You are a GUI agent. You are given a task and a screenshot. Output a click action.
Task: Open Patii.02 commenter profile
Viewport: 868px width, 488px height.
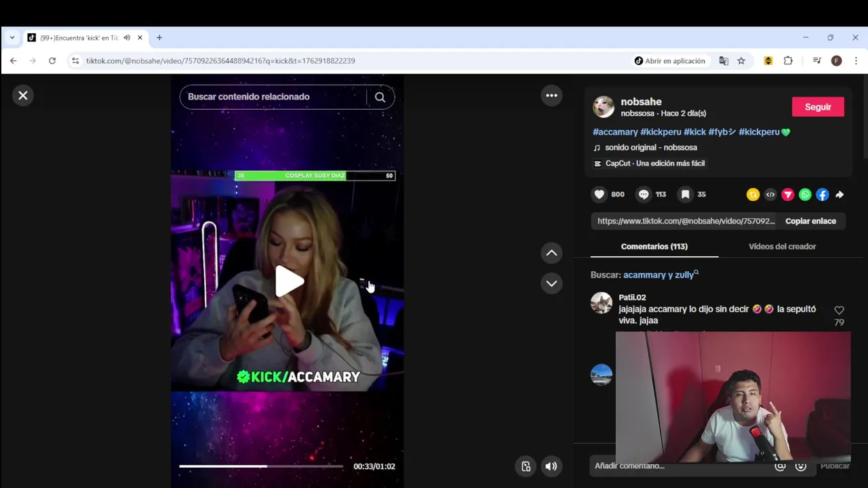[x=632, y=298]
